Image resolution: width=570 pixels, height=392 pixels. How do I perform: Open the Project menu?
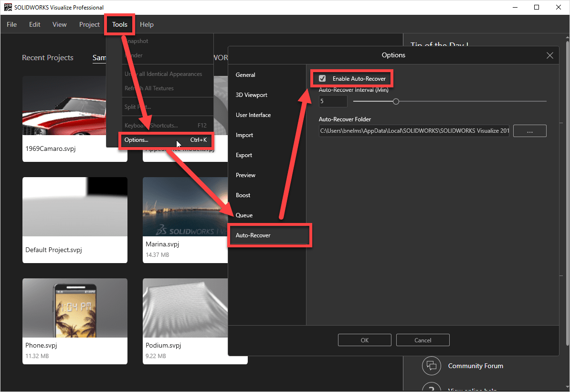click(x=89, y=24)
